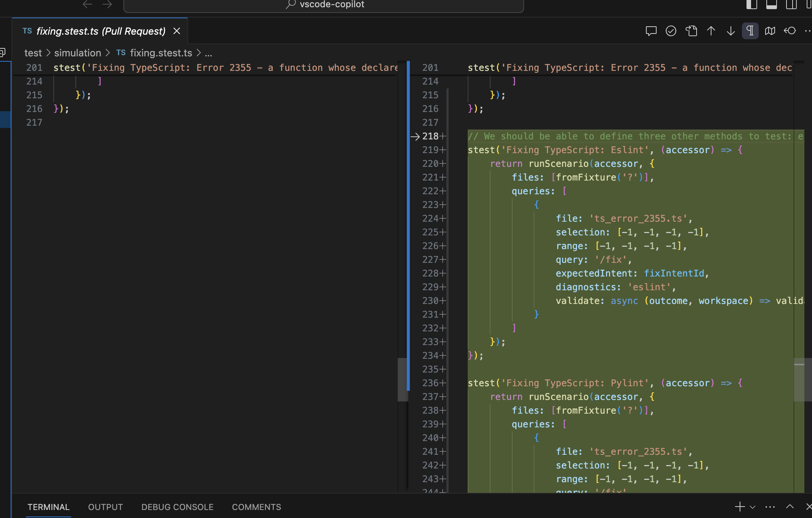Toggle primary sidebar layout icon

point(751,5)
